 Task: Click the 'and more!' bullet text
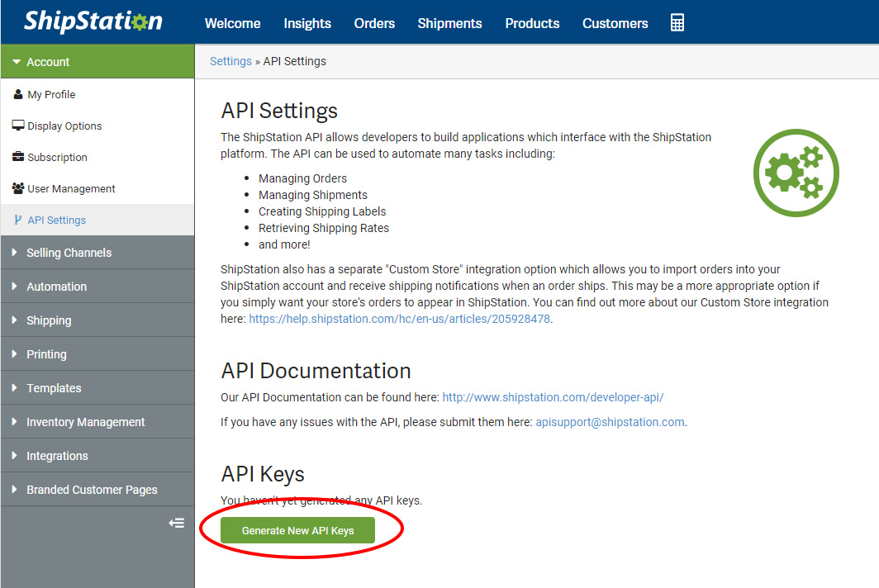tap(284, 244)
